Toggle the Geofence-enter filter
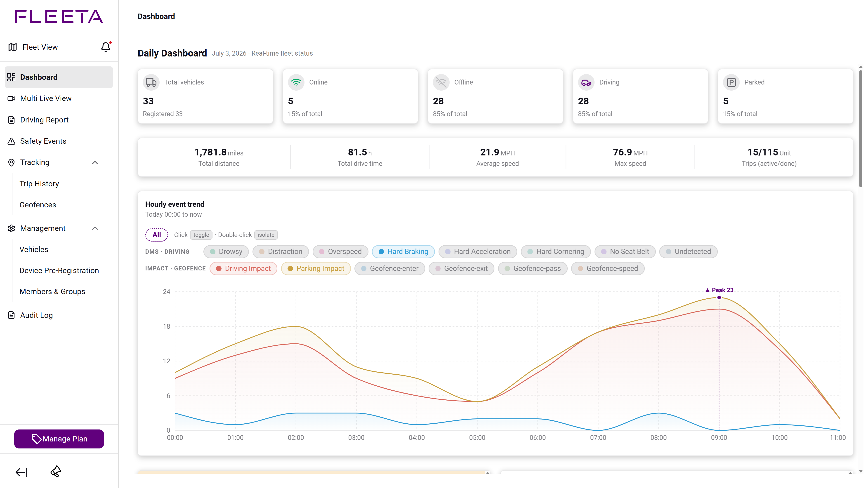The width and height of the screenshot is (868, 488). click(389, 268)
